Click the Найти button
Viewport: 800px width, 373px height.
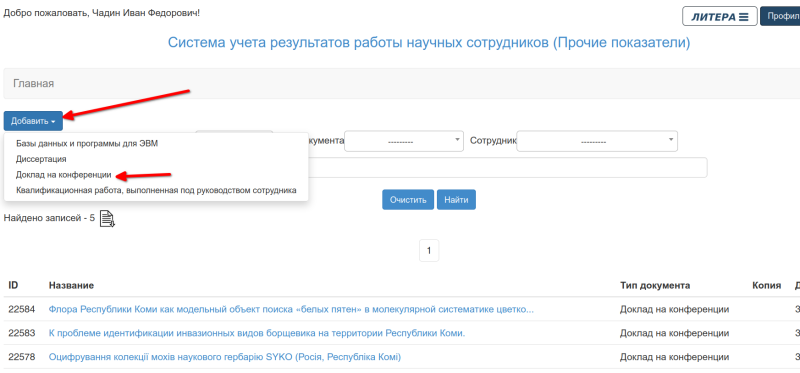coord(456,200)
